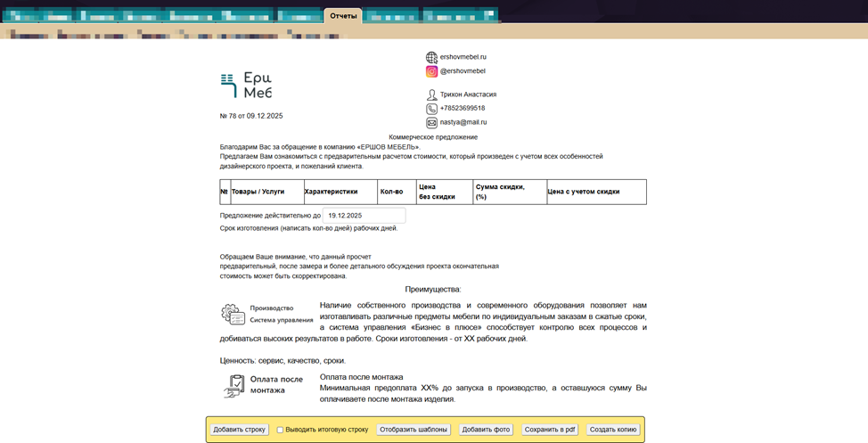Click the globe website icon

[x=431, y=57]
